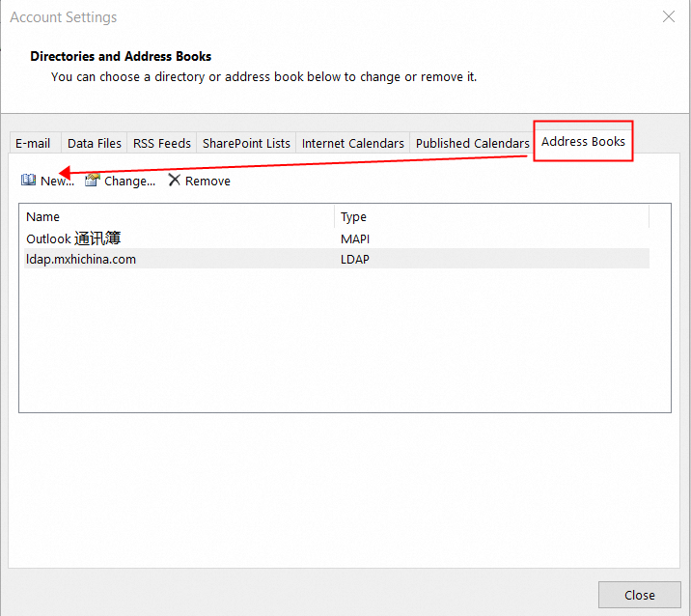Open the Internet Calendars tab

(352, 143)
